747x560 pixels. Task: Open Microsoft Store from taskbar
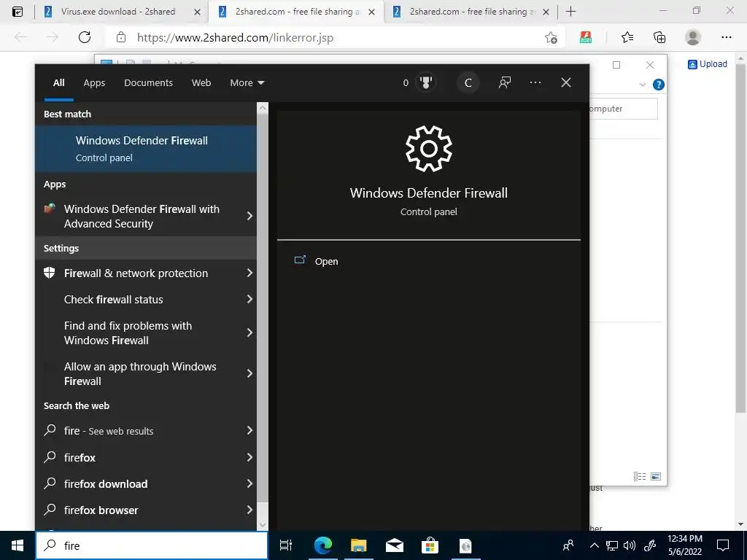click(x=430, y=545)
